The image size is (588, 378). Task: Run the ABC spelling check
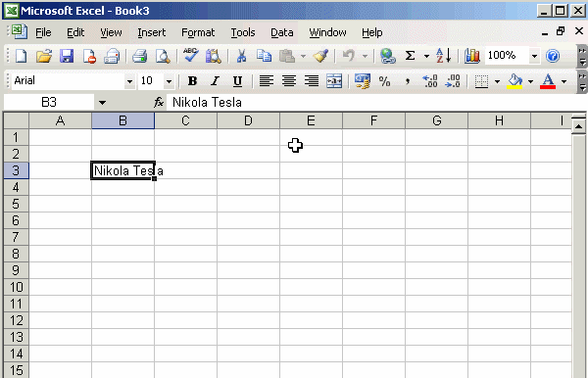pos(190,56)
